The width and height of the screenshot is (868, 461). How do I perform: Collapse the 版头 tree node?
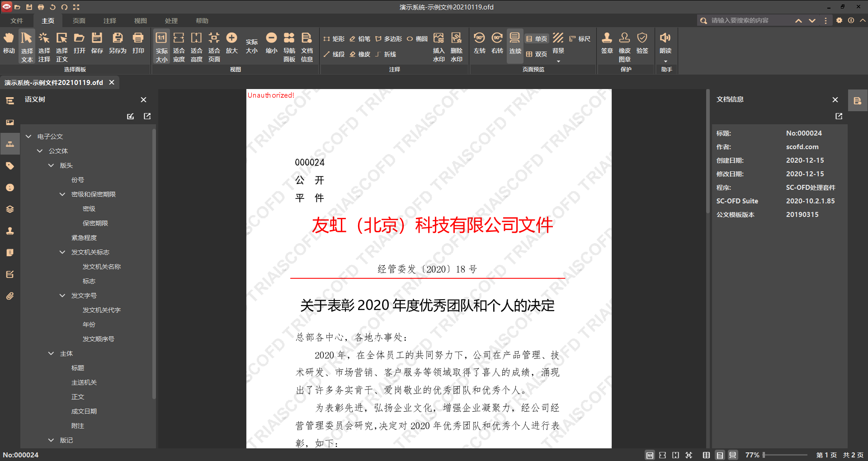click(51, 165)
